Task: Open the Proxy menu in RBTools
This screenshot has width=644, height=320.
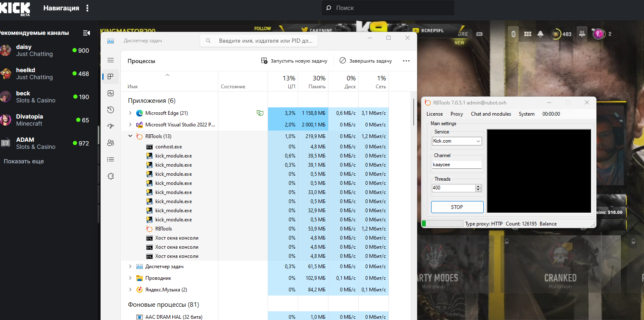Action: click(x=456, y=114)
